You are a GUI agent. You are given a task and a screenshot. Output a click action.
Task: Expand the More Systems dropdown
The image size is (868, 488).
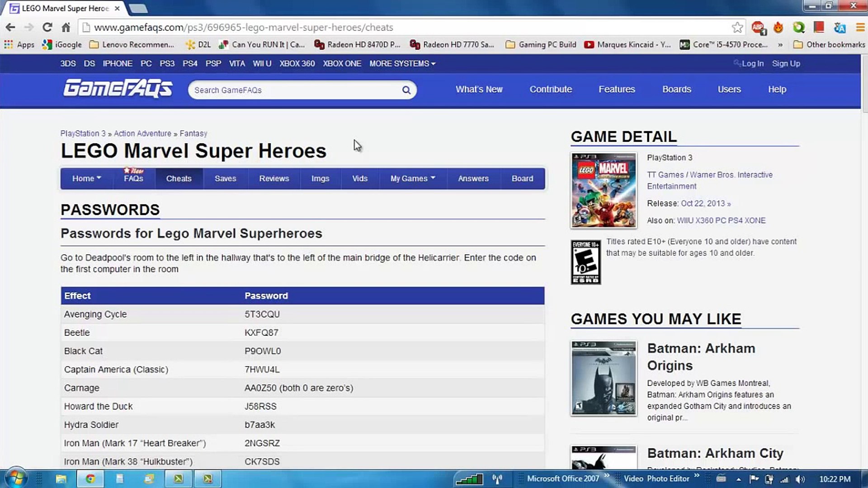click(x=402, y=64)
